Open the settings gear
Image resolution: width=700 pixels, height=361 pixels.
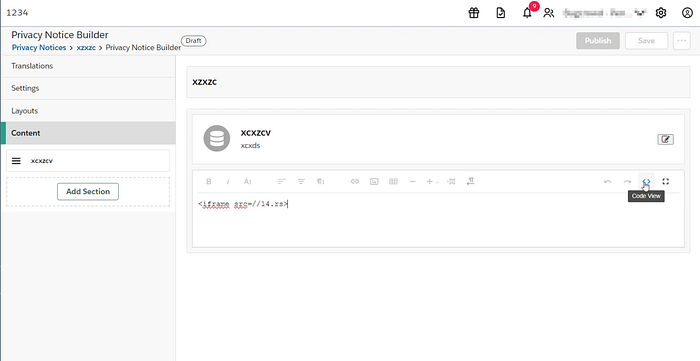point(661,13)
